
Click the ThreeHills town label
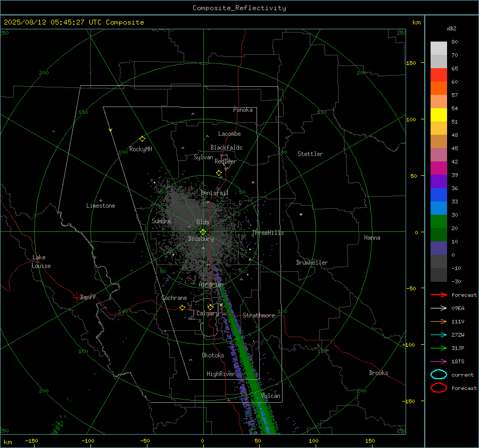pos(268,233)
